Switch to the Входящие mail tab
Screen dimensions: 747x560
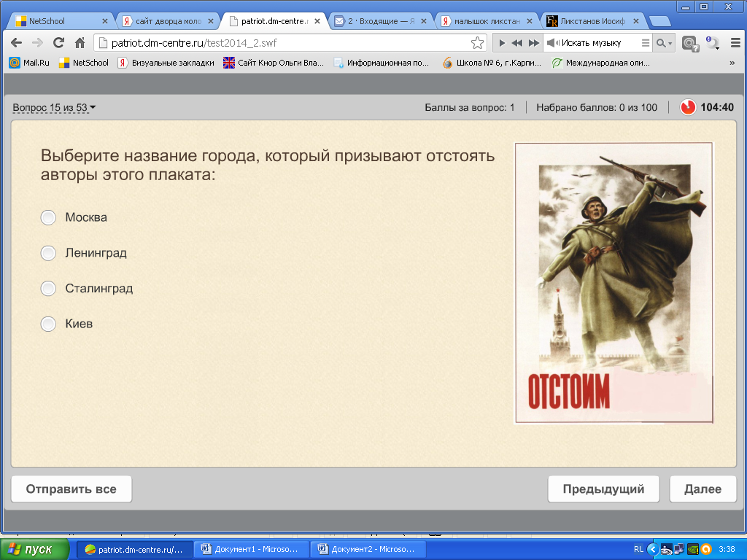(381, 21)
